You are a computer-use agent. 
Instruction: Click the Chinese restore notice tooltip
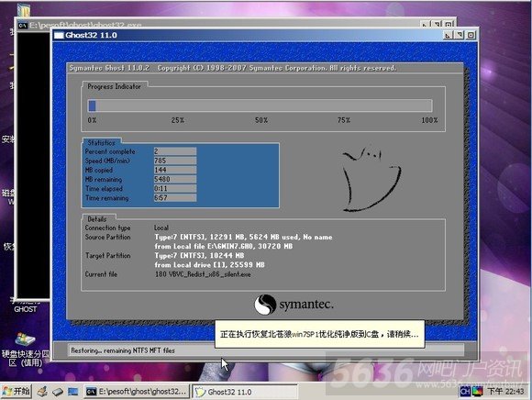coord(319,334)
